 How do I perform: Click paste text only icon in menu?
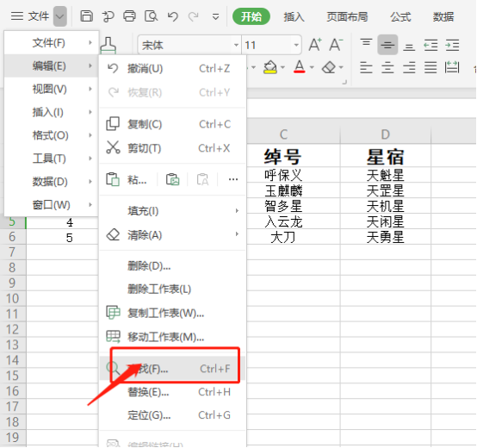point(202,179)
